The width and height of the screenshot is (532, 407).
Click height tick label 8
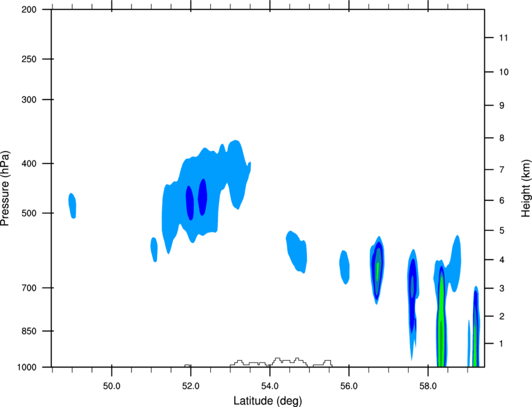tap(501, 138)
